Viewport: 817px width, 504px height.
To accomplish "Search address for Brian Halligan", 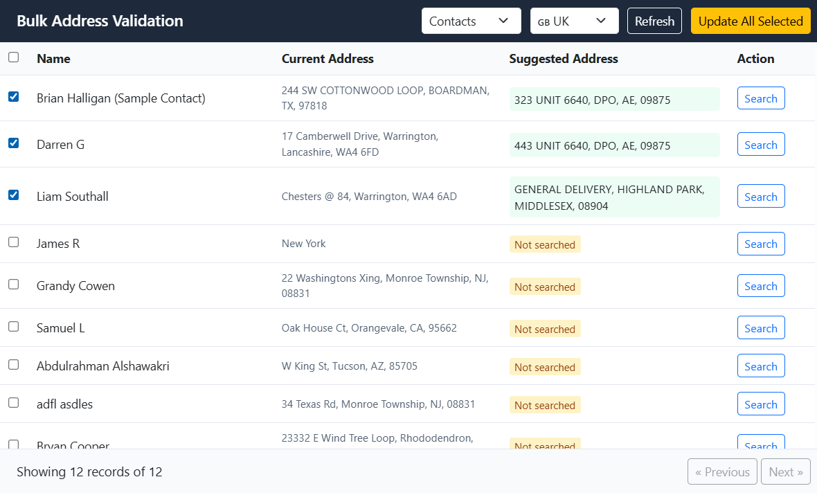I will 760,98.
